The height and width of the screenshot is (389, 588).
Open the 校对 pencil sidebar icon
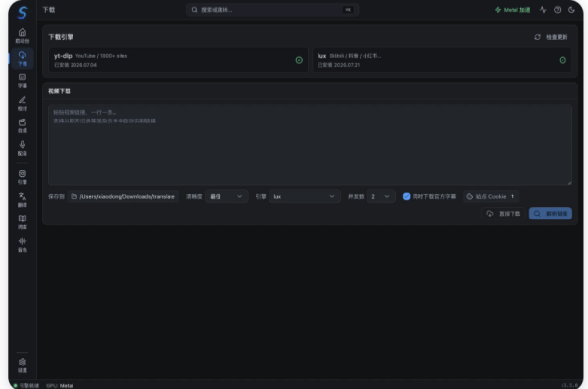tap(23, 104)
